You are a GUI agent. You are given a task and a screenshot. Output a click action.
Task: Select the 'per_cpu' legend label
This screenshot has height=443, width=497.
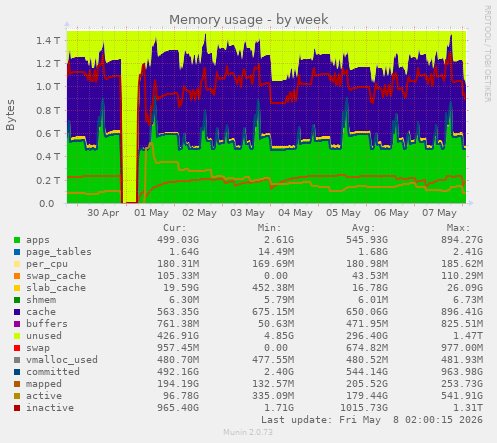click(x=47, y=264)
